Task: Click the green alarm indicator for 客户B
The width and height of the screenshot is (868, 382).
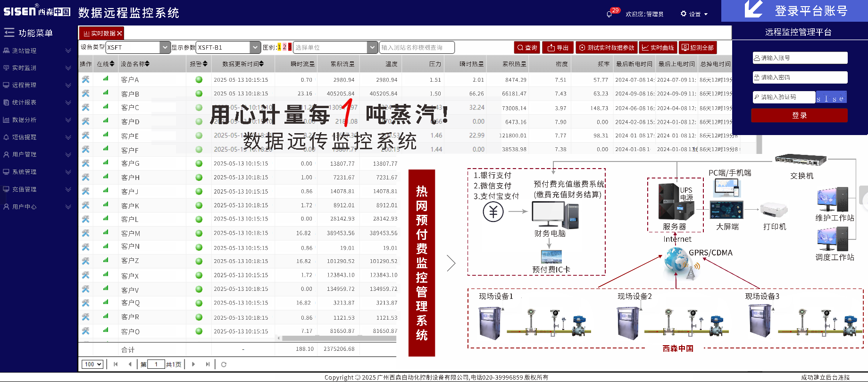Action: point(199,93)
